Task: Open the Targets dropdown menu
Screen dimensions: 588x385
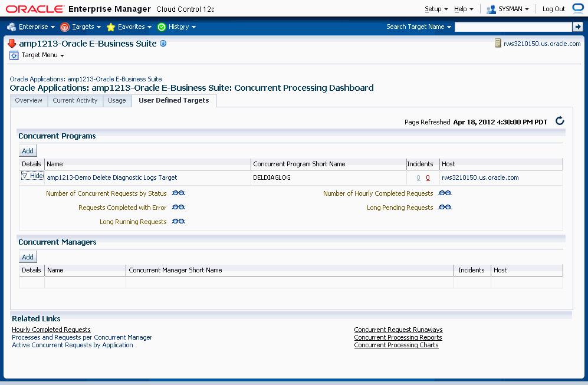Action: [86, 27]
